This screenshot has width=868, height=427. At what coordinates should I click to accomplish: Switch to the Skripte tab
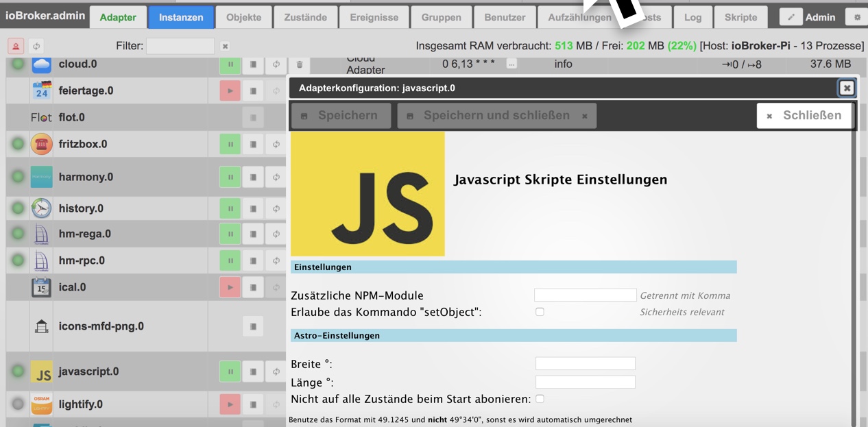click(x=740, y=17)
